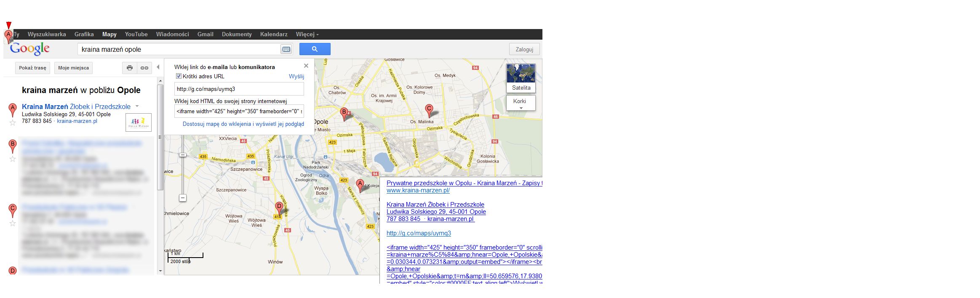Open Grafika in top bar
This screenshot has height=298, width=980.
click(84, 35)
